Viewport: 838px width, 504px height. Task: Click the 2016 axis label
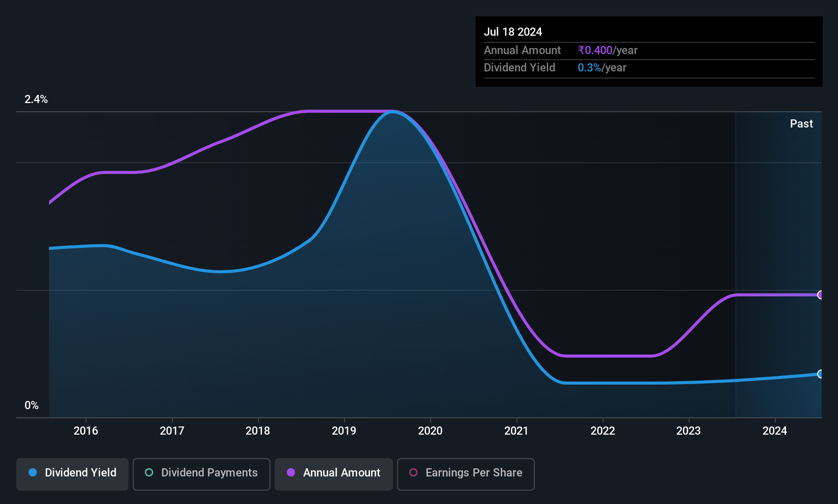click(86, 431)
